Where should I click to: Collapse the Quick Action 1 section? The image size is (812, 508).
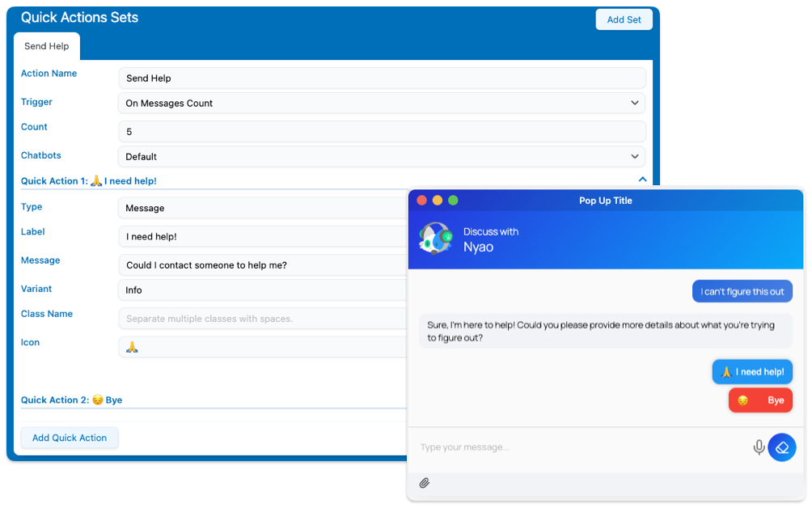click(x=642, y=180)
